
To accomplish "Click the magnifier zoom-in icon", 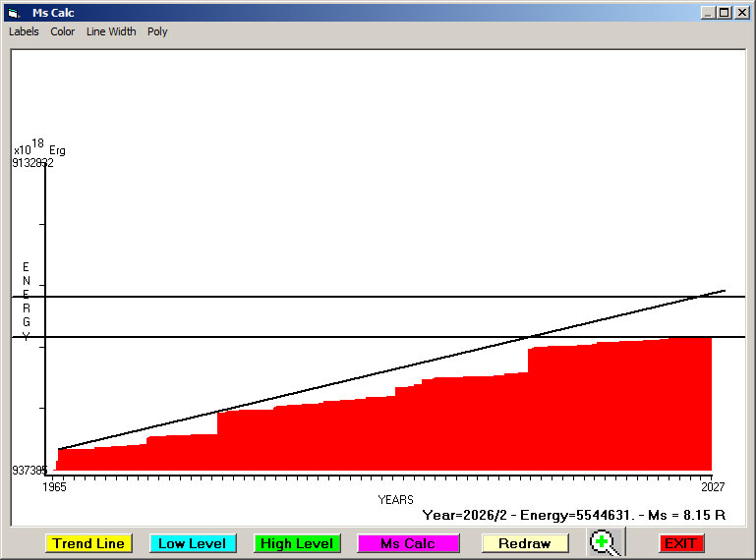I will [x=605, y=542].
